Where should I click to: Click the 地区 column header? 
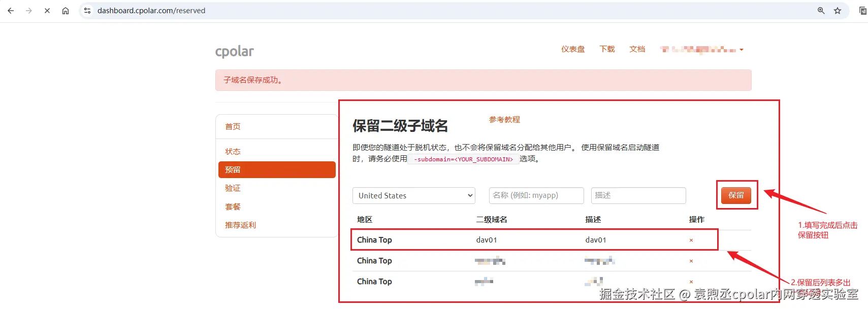pos(365,219)
